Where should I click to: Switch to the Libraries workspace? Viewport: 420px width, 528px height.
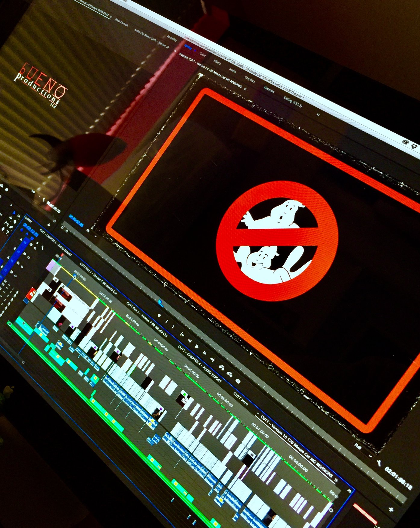tap(269, 89)
